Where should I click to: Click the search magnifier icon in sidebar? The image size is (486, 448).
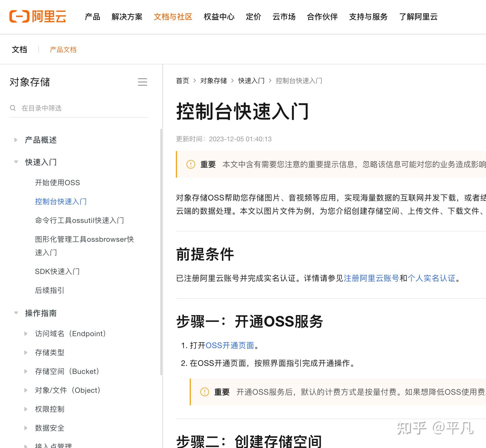click(13, 108)
